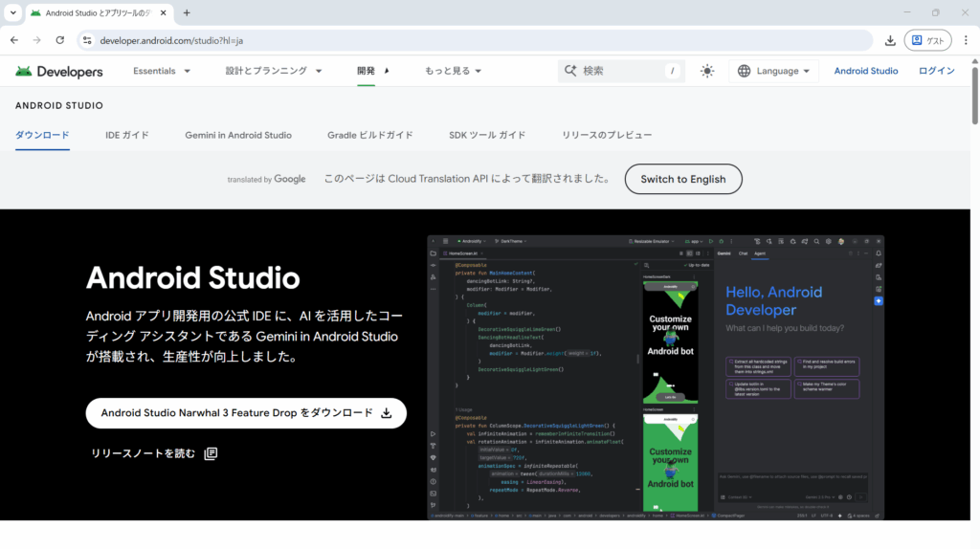
Task: Expand the もっと見る menu
Action: (x=453, y=71)
